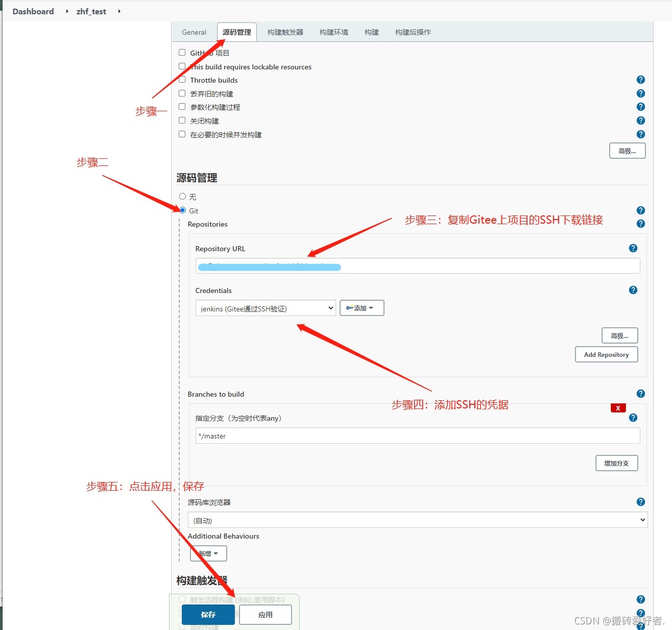Open help icon for 丢弃旧的构建
This screenshot has width=672, height=630.
(641, 93)
